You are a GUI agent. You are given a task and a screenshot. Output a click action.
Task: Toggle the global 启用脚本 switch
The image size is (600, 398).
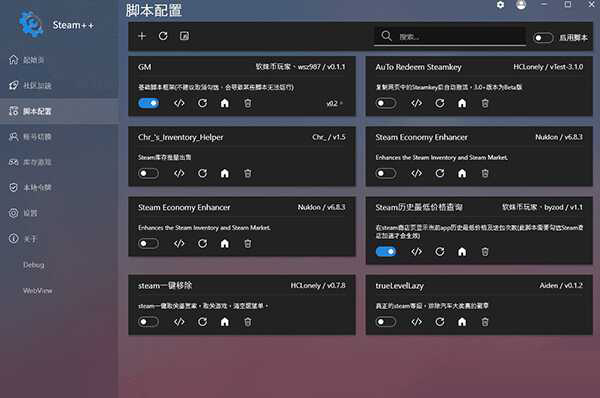(543, 38)
